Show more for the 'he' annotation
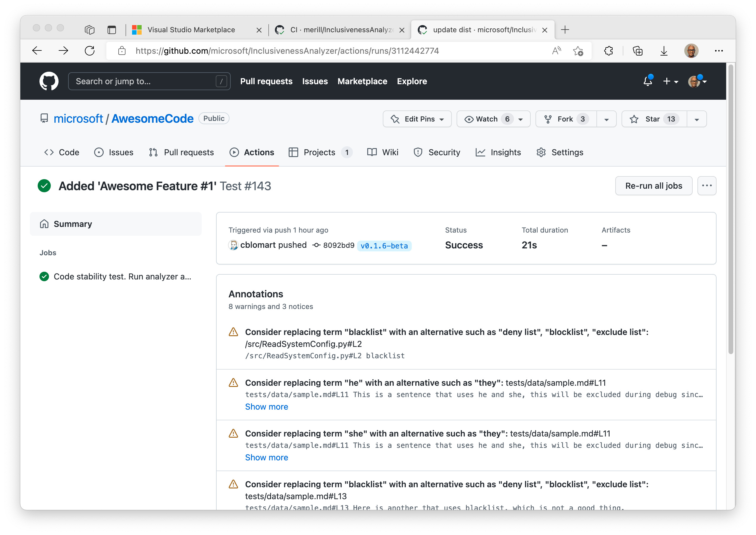Viewport: 756px width, 535px height. click(266, 406)
